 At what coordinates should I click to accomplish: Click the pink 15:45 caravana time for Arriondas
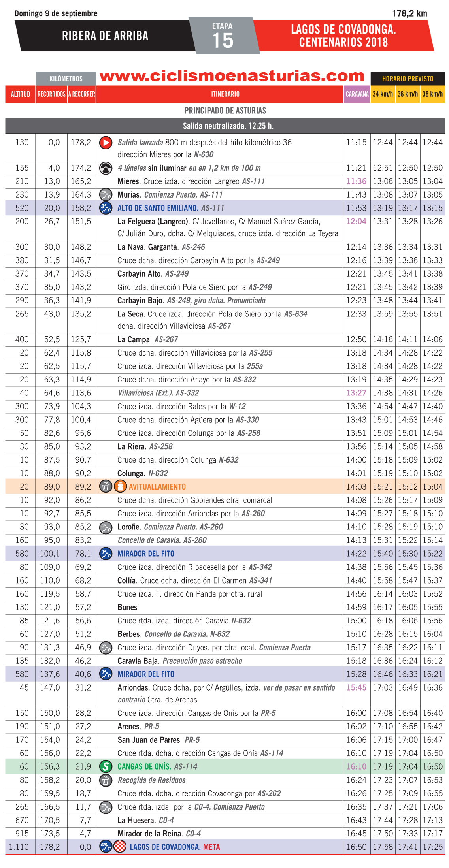click(356, 688)
